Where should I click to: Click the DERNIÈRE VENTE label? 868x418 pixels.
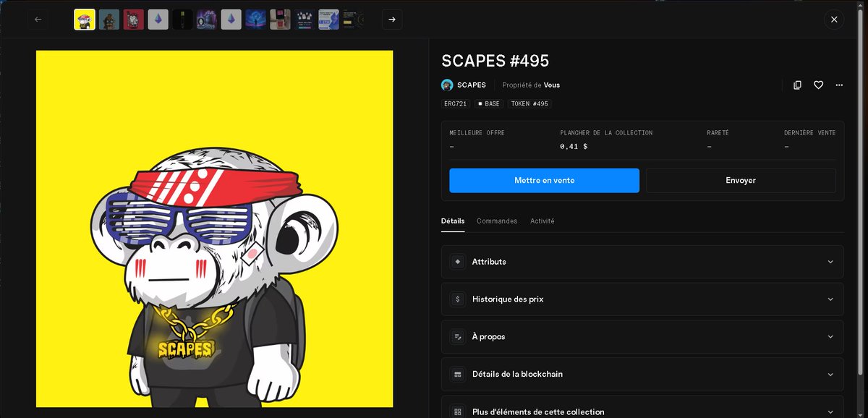[810, 133]
